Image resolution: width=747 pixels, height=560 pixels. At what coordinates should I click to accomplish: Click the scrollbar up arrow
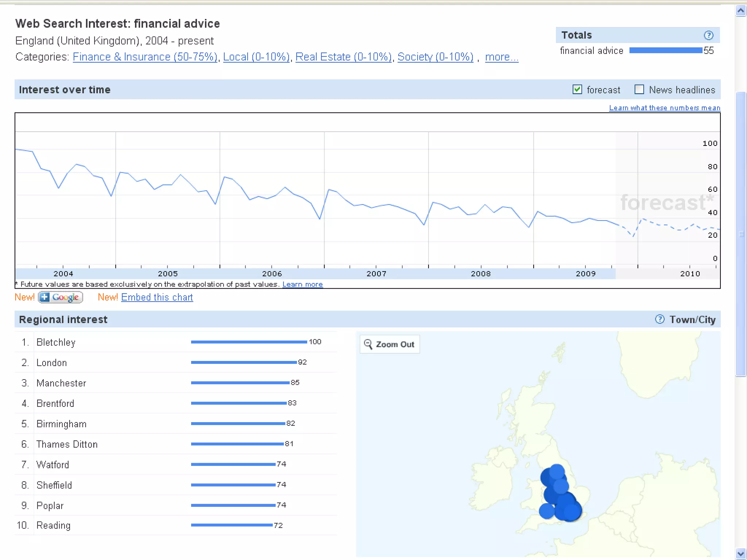click(x=740, y=11)
